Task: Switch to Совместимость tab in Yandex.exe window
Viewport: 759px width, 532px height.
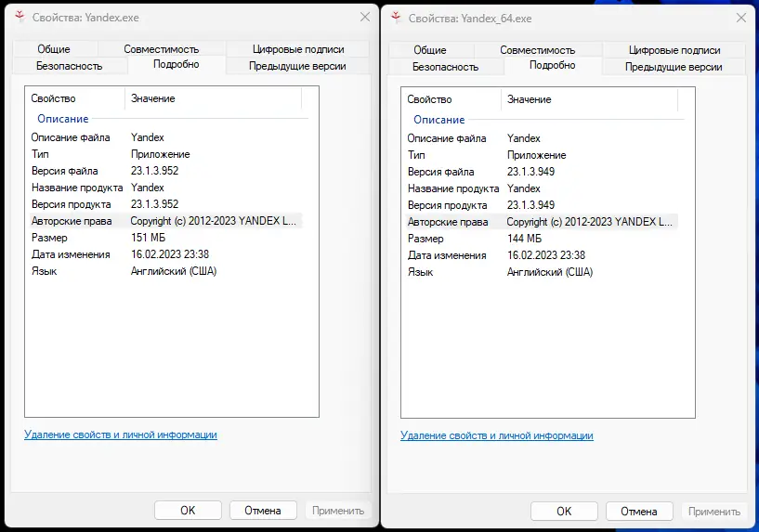Action: (x=162, y=50)
